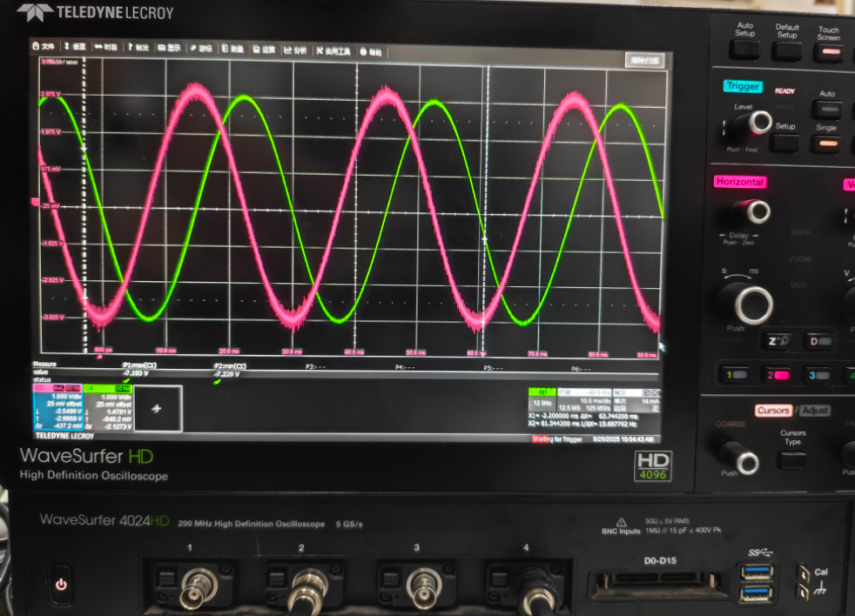This screenshot has height=616, width=855.
Task: Toggle the Auto trigger mode button
Action: [828, 110]
